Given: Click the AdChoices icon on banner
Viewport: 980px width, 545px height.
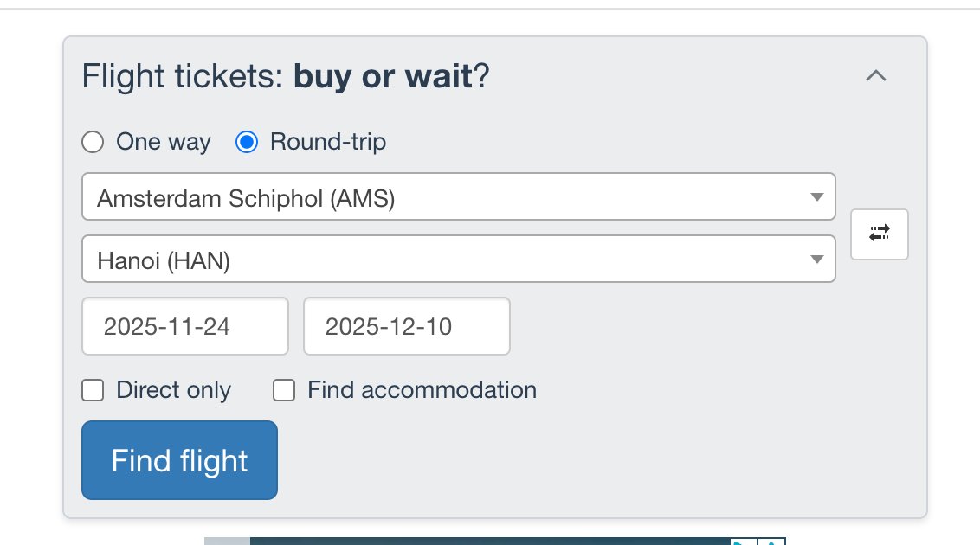Looking at the screenshot, I should [744, 542].
